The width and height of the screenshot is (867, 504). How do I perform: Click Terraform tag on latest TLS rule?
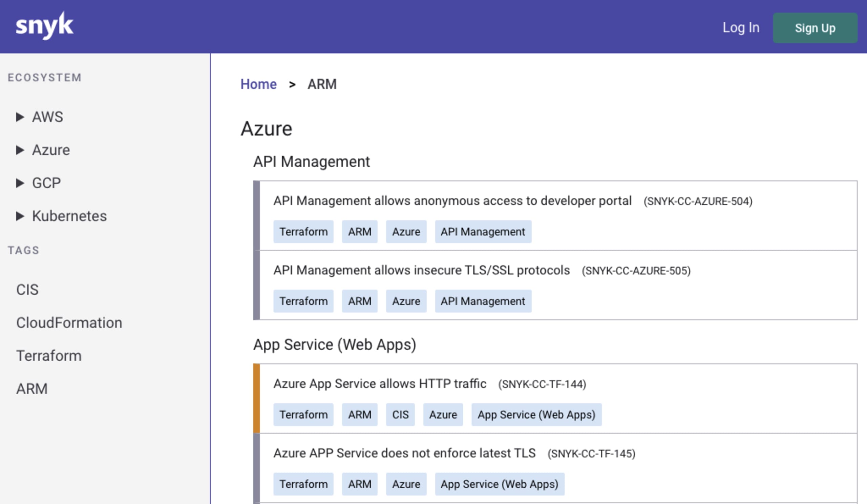tap(303, 484)
